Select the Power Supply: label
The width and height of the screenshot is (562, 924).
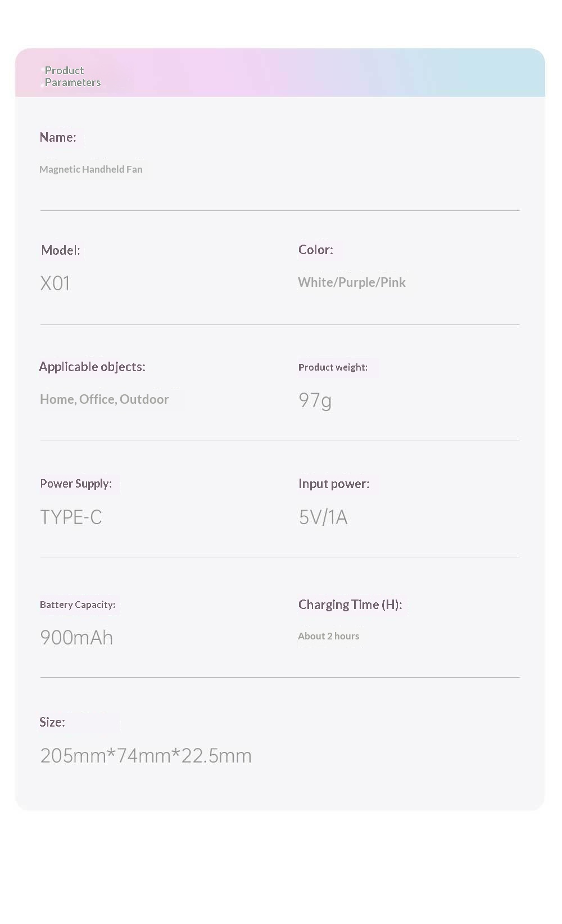point(76,484)
